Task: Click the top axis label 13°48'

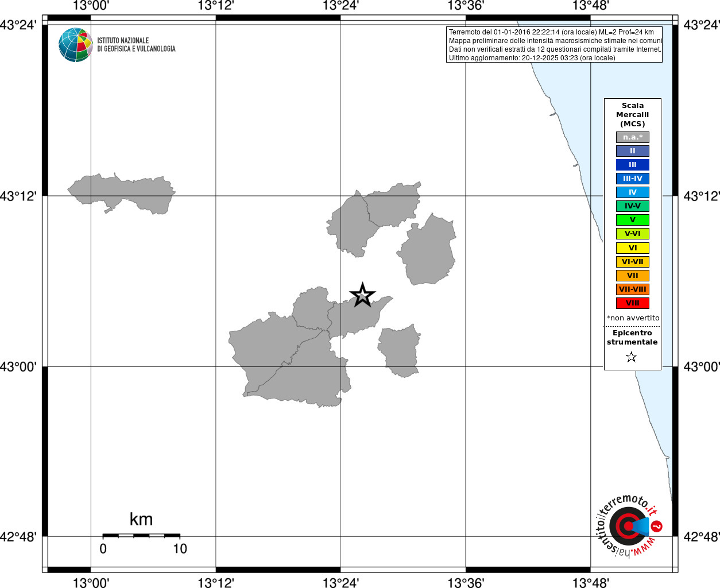Action: [591, 6]
